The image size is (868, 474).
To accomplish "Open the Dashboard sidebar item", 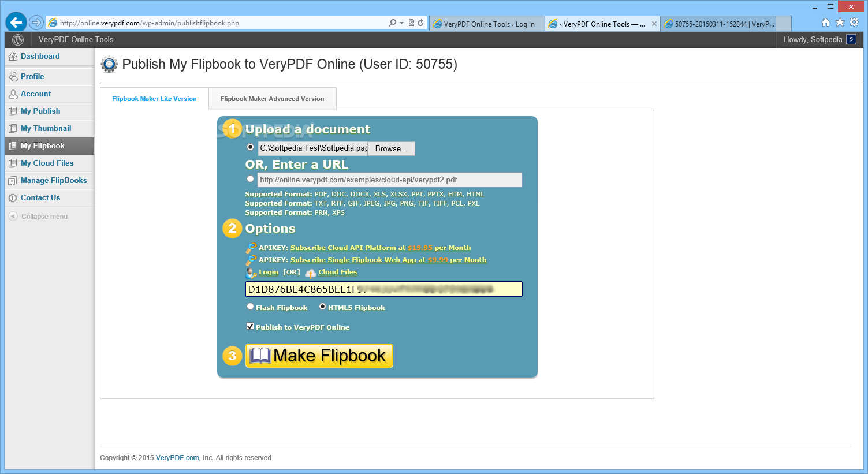I will [49, 57].
